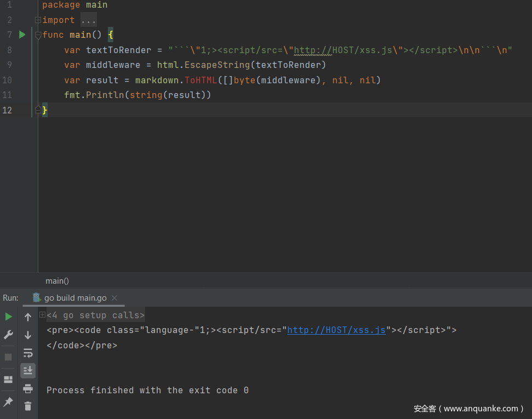The image size is (532, 419).
Task: Clear all console output
Action: 28,406
